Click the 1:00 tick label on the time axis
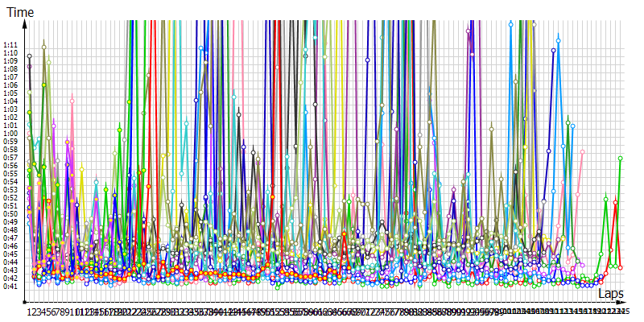This screenshot has height=322, width=644. pos(10,134)
